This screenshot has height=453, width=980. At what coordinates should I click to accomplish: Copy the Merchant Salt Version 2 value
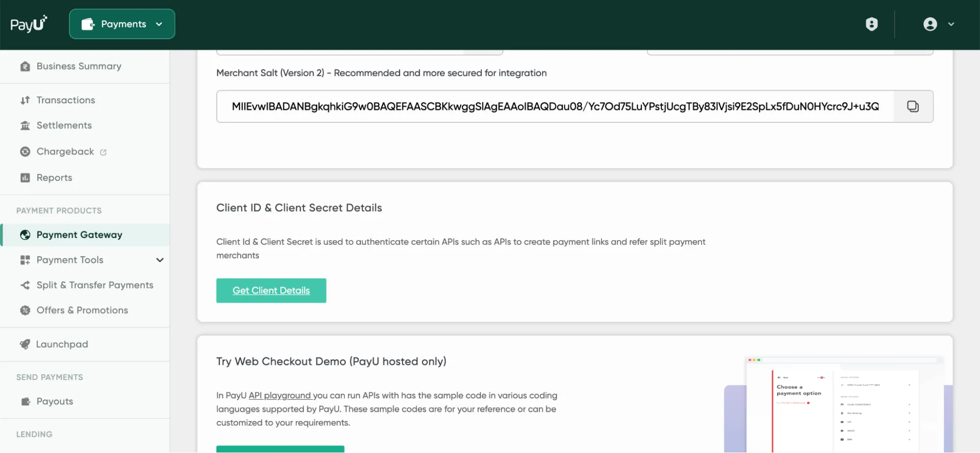tap(913, 106)
